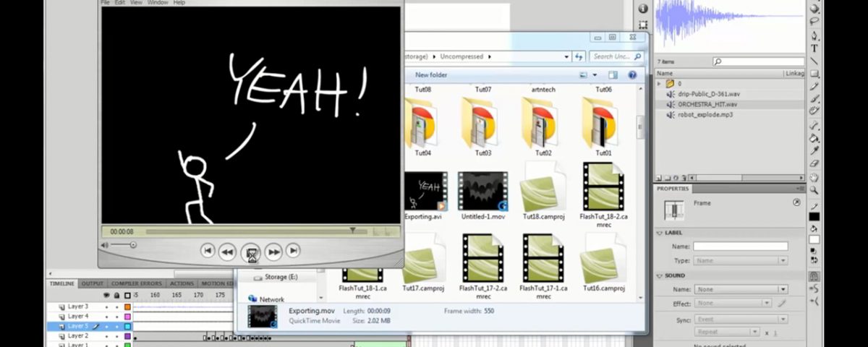Select the Pen tool in Flash toolbar
The height and width of the screenshot is (347, 868).
tap(814, 35)
